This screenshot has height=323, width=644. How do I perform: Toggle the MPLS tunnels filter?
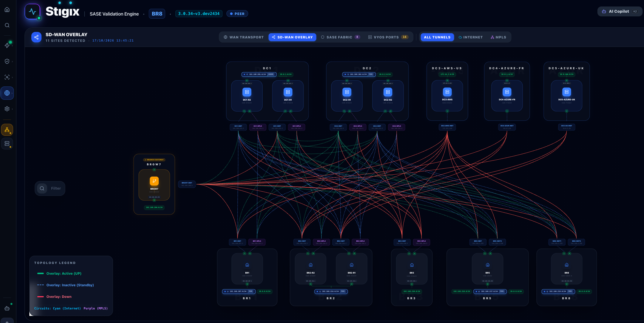(x=498, y=37)
